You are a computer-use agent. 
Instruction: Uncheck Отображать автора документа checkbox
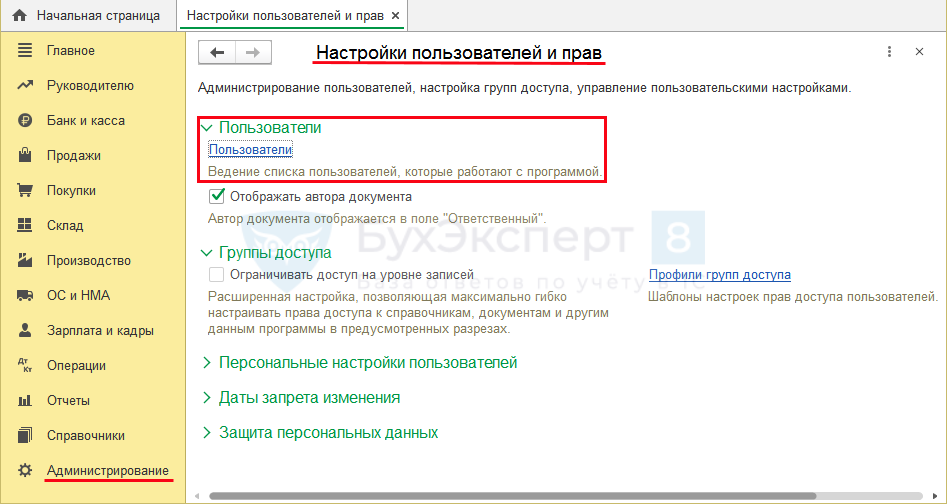pos(216,197)
